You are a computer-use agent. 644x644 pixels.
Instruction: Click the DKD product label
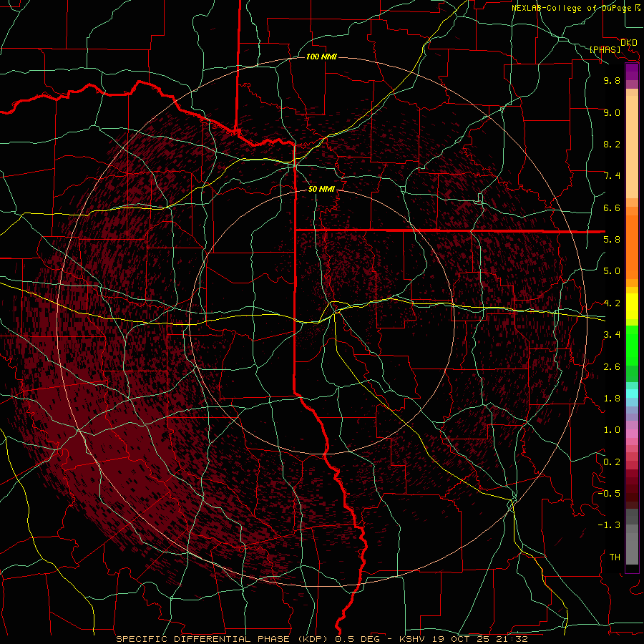pos(628,43)
